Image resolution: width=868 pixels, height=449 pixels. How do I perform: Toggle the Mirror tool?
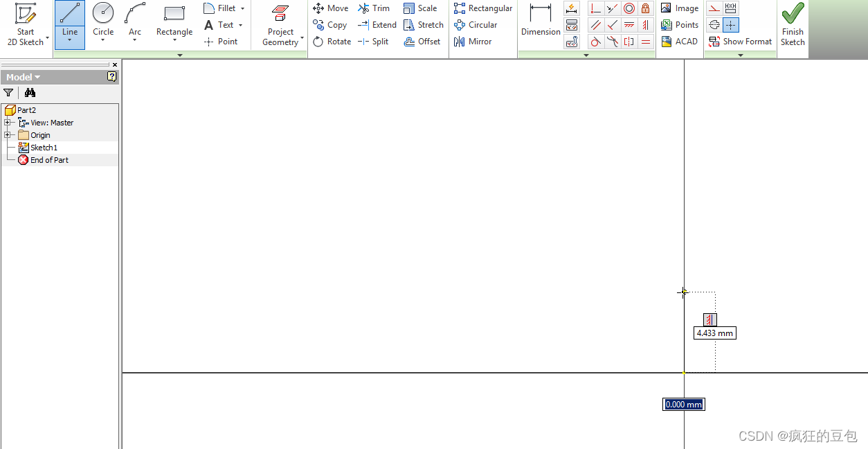pyautogui.click(x=472, y=41)
